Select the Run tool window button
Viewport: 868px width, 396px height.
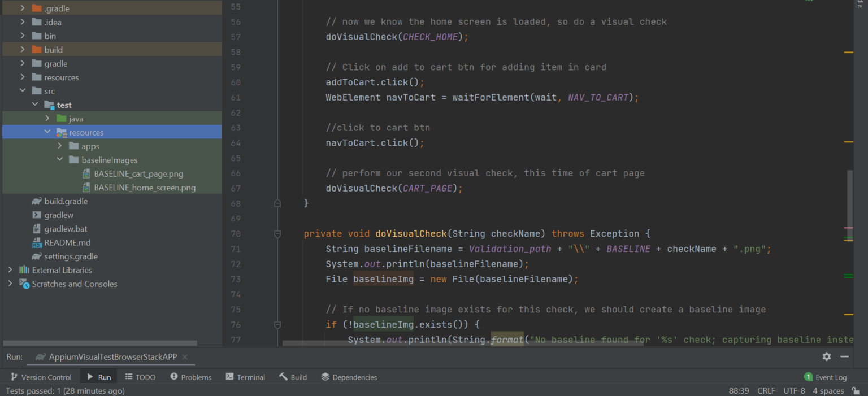point(98,377)
